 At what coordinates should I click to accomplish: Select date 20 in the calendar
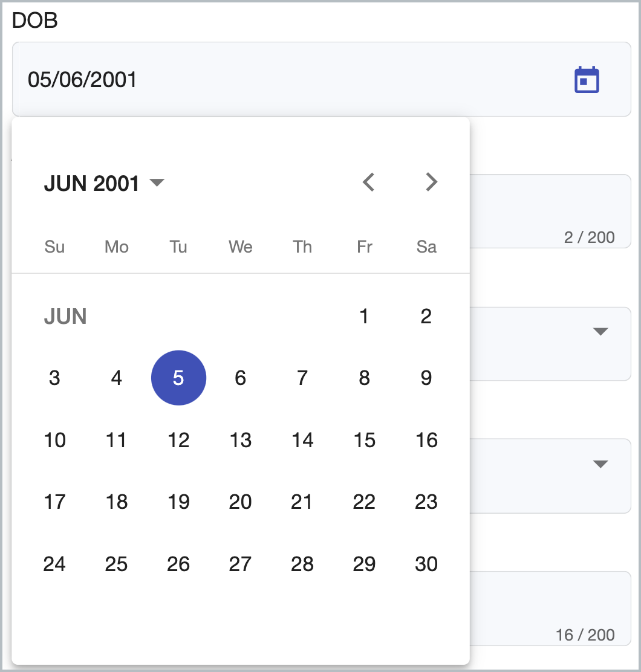(240, 502)
